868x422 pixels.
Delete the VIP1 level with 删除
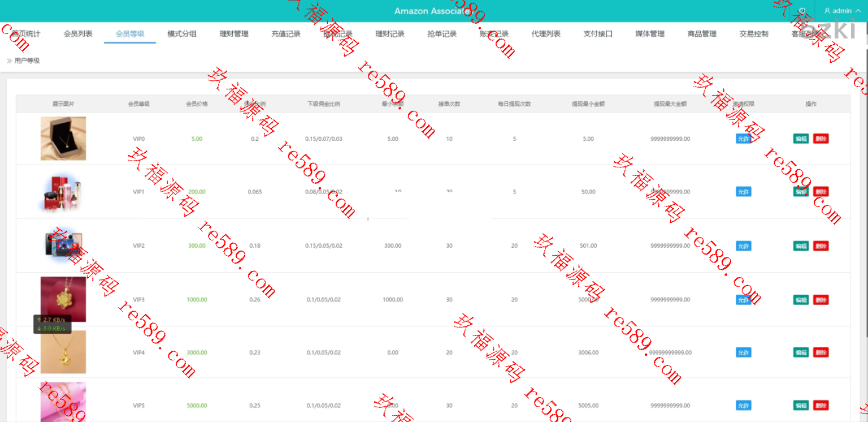pos(821,192)
